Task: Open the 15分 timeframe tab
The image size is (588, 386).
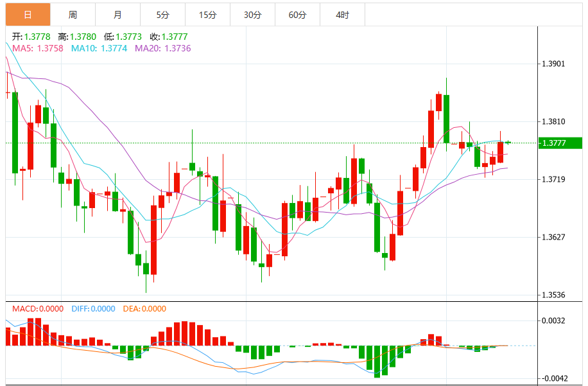Action: pos(208,15)
